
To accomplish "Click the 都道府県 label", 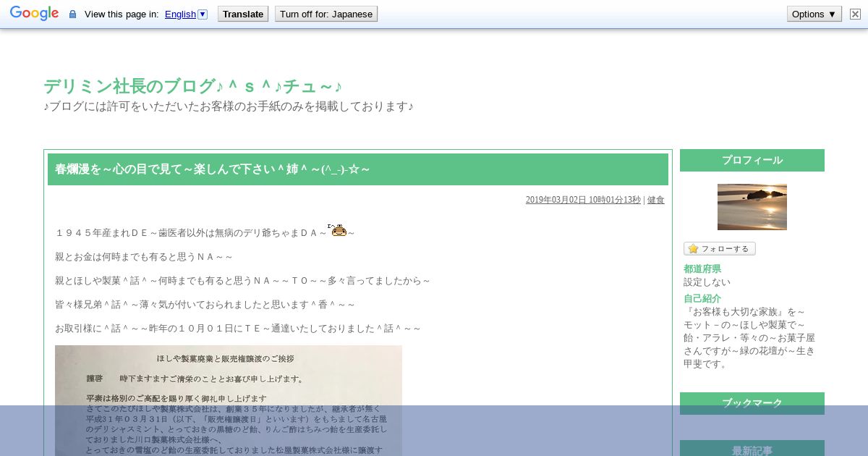I will pyautogui.click(x=702, y=269).
